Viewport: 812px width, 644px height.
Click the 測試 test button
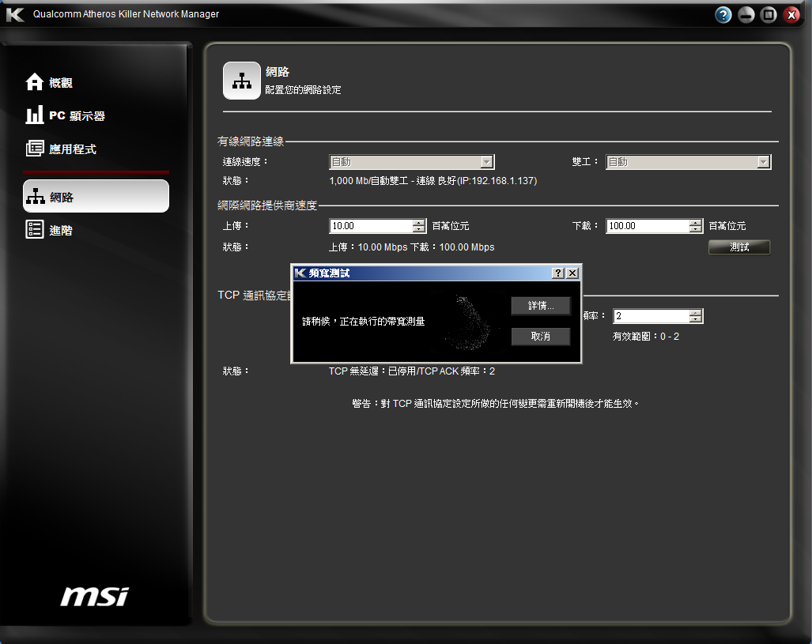pos(739,247)
